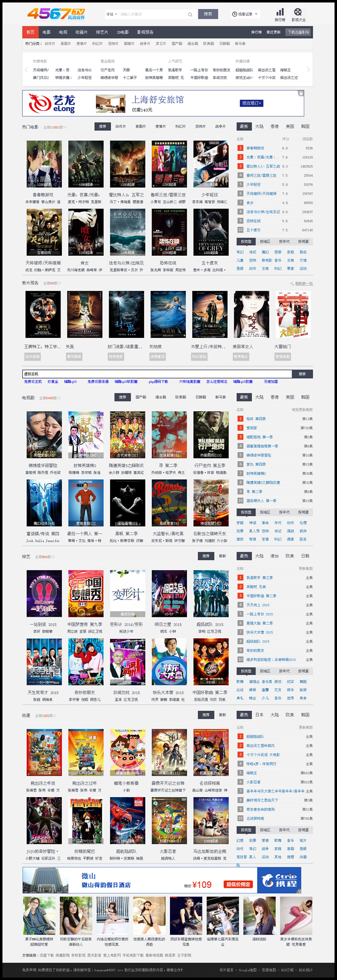Image resolution: width=337 pixels, height=980 pixels.
Task: Click the small icon at eLong ad corner
Action: click(x=300, y=93)
